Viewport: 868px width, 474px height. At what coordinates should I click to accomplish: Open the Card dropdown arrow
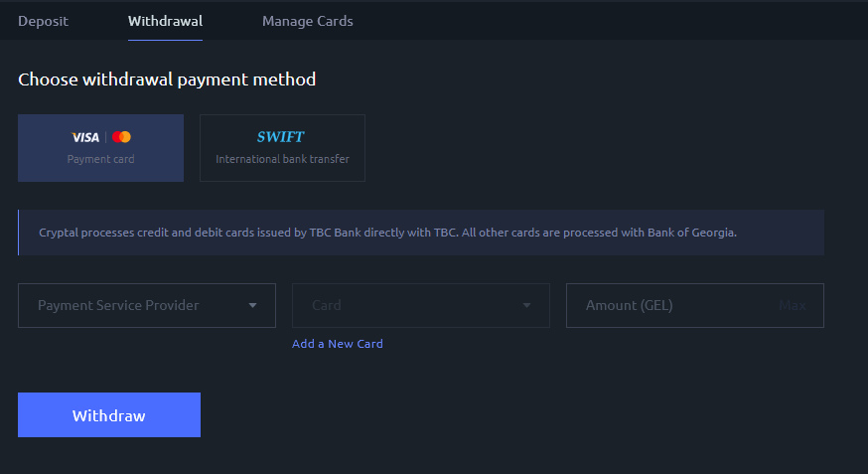tap(526, 305)
